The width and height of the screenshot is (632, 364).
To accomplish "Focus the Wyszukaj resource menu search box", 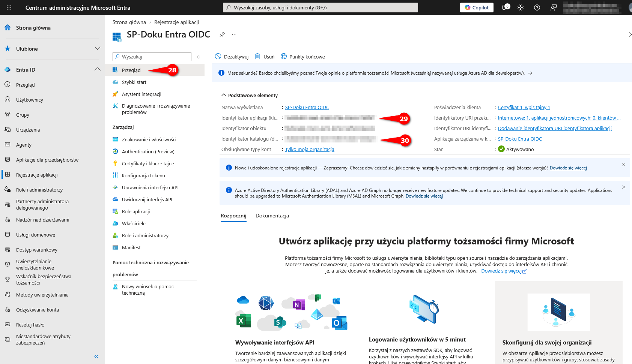I will 152,57.
